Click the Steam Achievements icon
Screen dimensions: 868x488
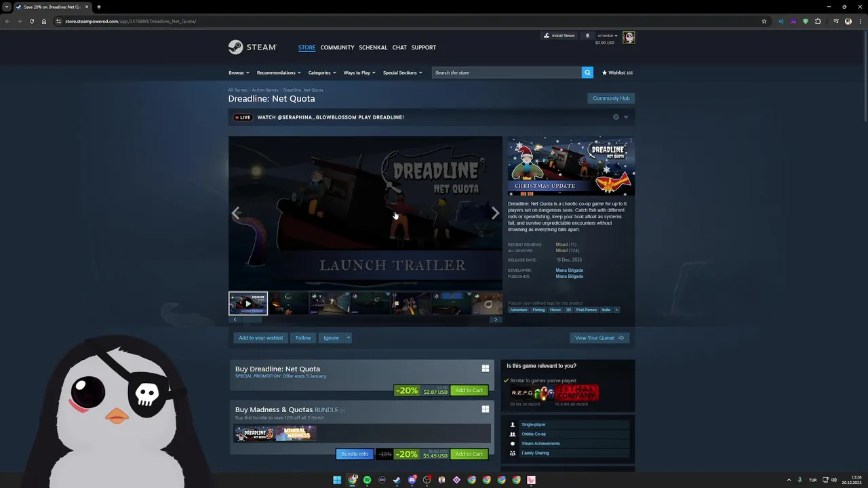(x=513, y=443)
